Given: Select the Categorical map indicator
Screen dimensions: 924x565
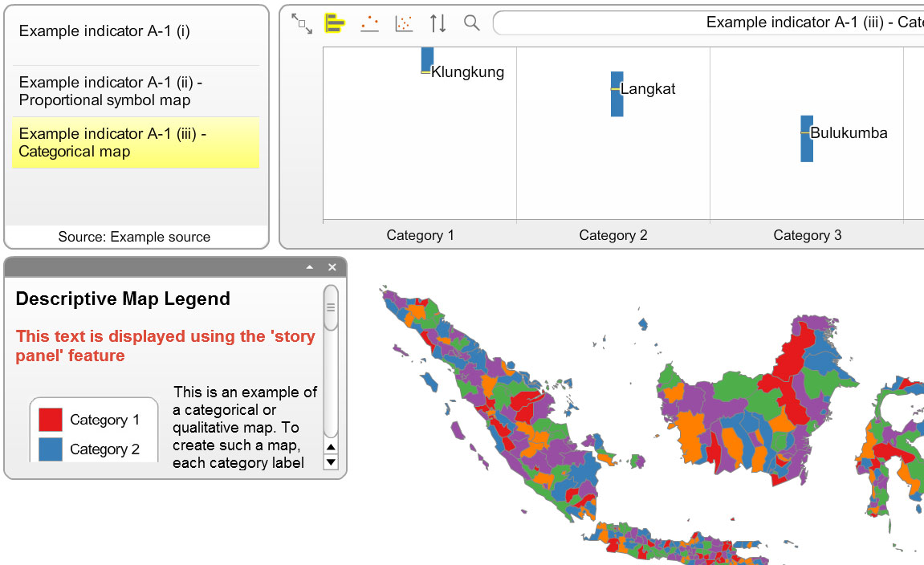Looking at the screenshot, I should (x=136, y=143).
